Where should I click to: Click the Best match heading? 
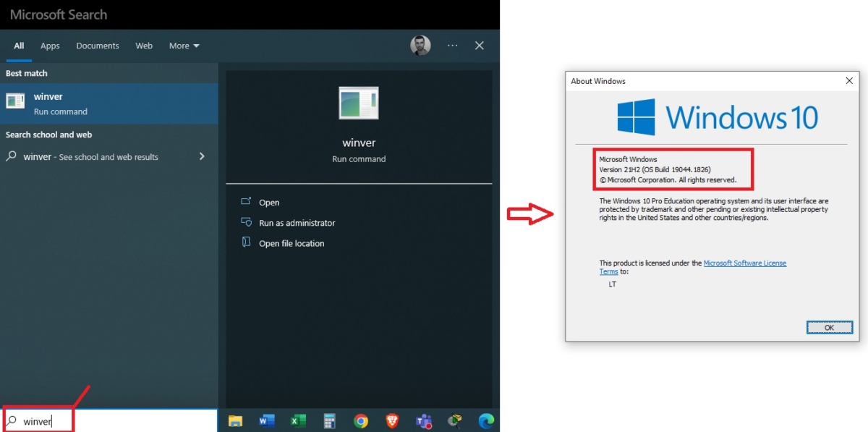[27, 73]
